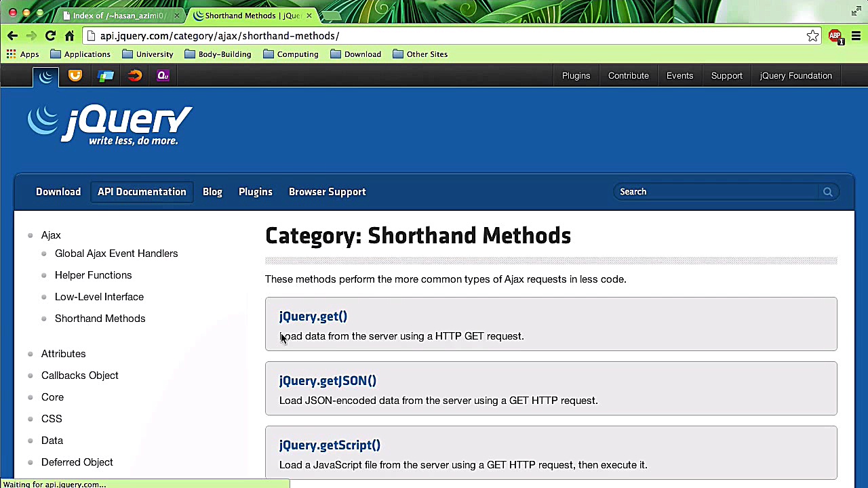
Task: Open the Attributes category
Action: [64, 354]
